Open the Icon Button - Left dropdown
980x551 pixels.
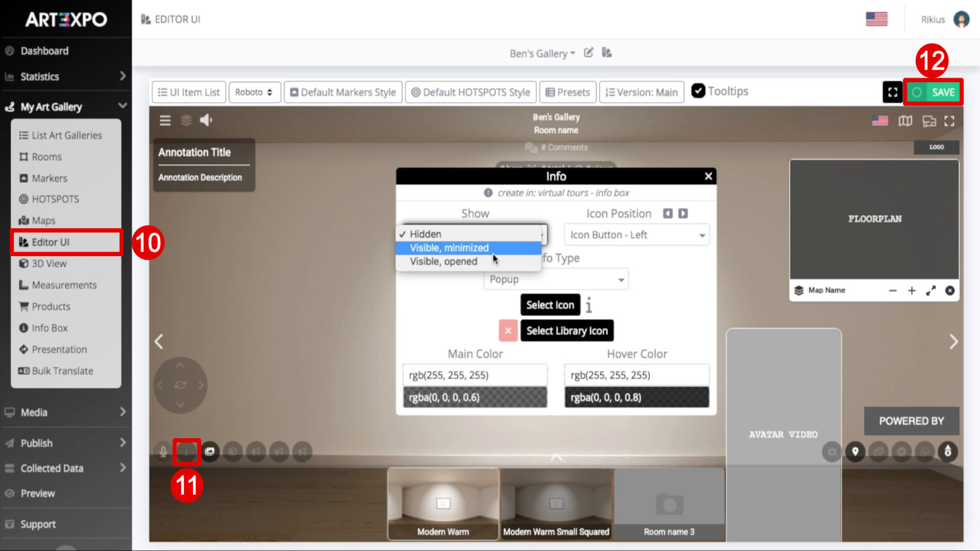tap(637, 235)
